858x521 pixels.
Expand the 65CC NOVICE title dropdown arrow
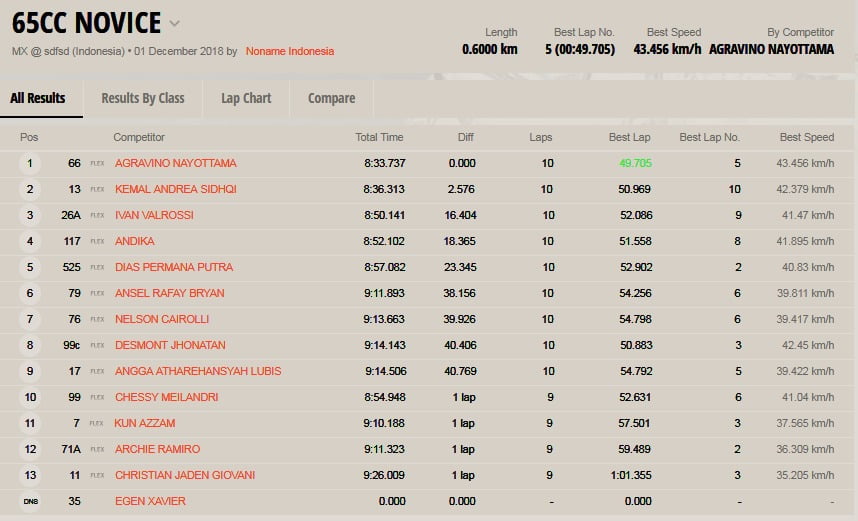pos(175,23)
